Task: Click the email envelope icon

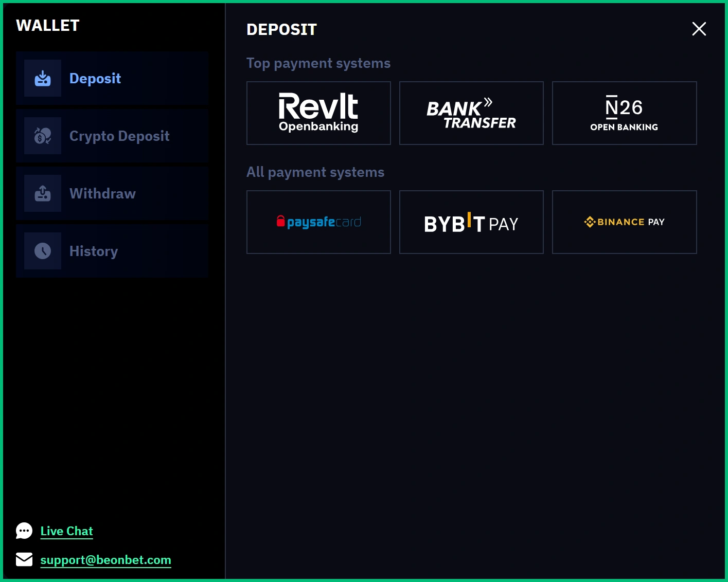Action: click(x=24, y=559)
